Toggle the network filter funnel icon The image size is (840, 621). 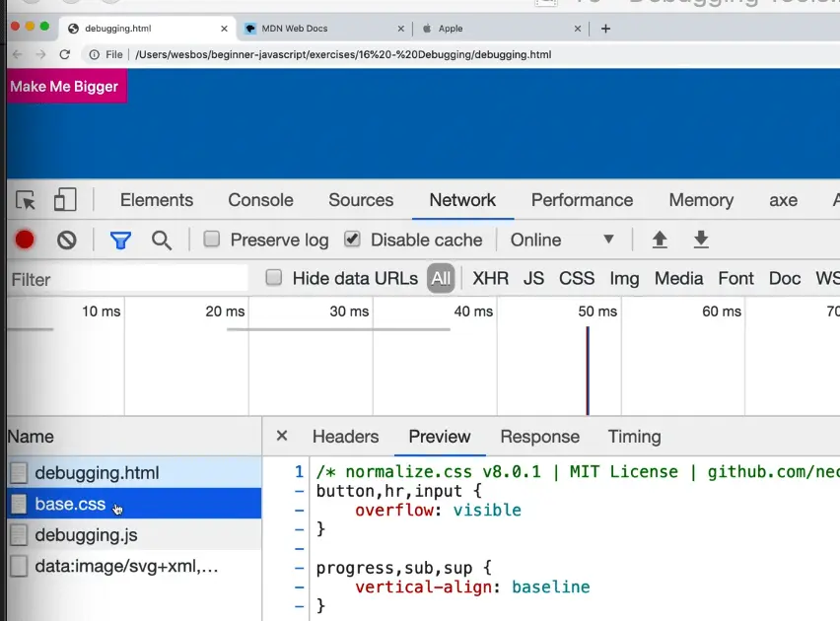pyautogui.click(x=120, y=240)
